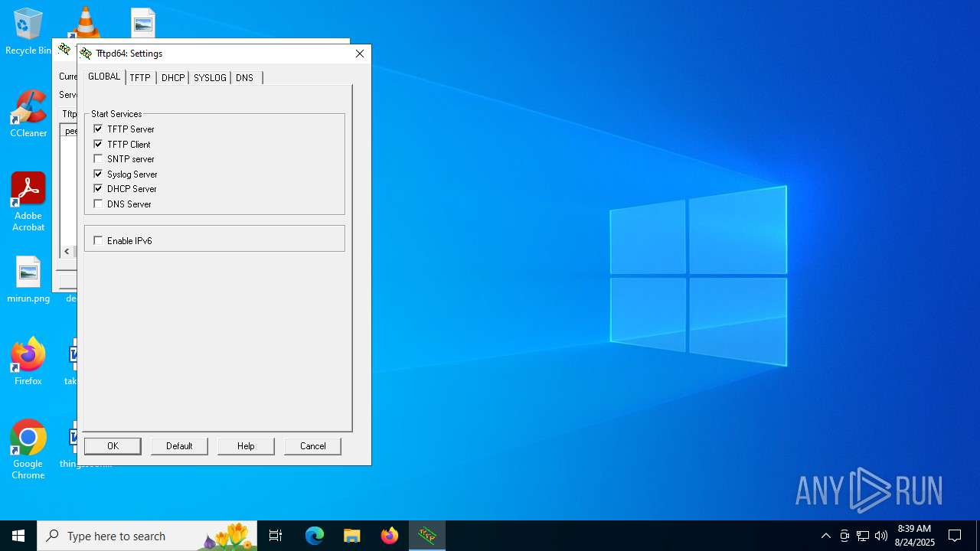Select the image file icon beside VLC

(x=143, y=22)
